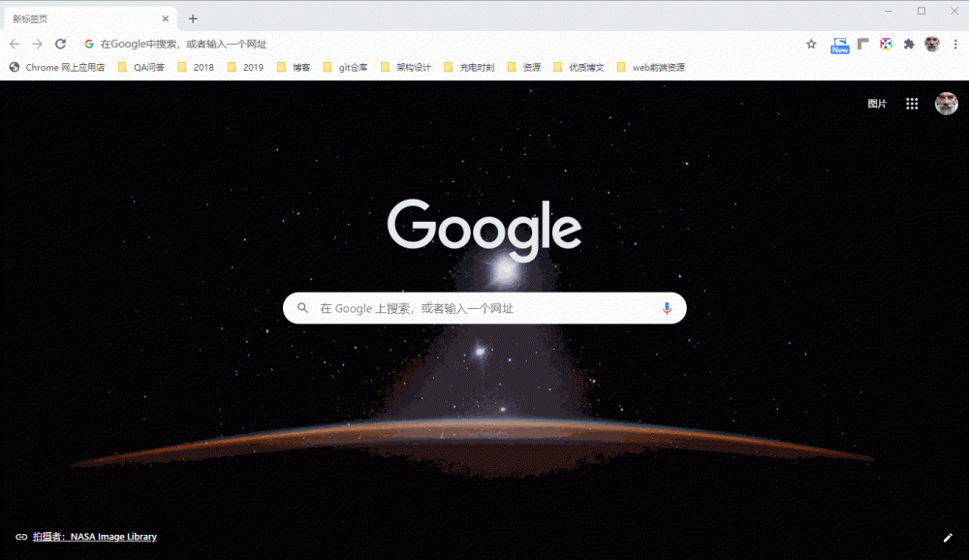Click the browser extensions puzzle icon
The width and height of the screenshot is (969, 560).
[908, 44]
